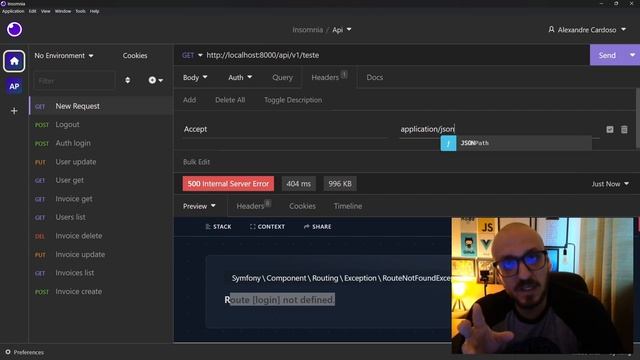Screen dimensions: 640x360
Task: Open Preferences gear icon
Action: (8, 352)
